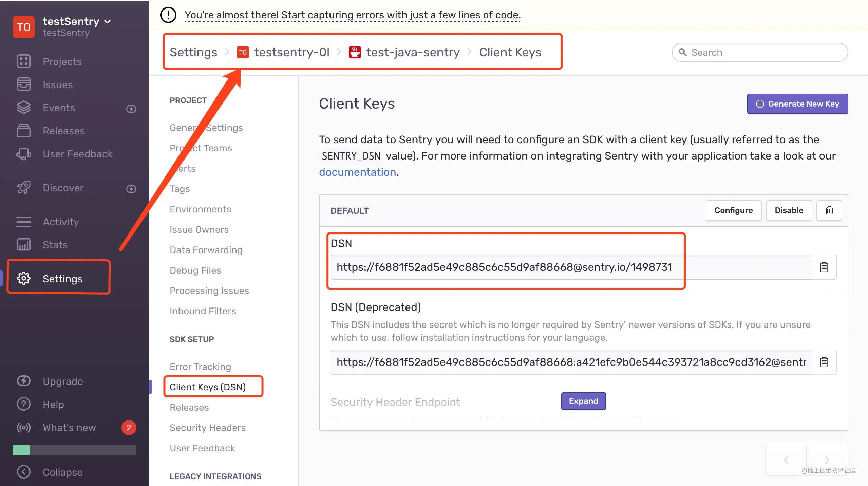Click the User Feedback icon
The width and height of the screenshot is (868, 486).
24,154
